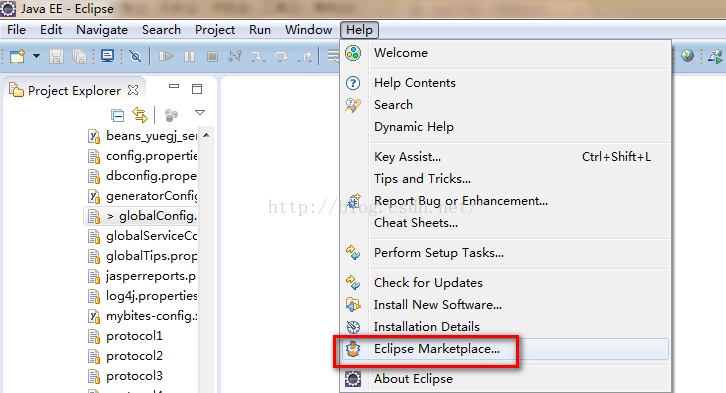Image resolution: width=726 pixels, height=393 pixels.
Task: Click Collapse All in Project Explorer
Action: pos(118,115)
